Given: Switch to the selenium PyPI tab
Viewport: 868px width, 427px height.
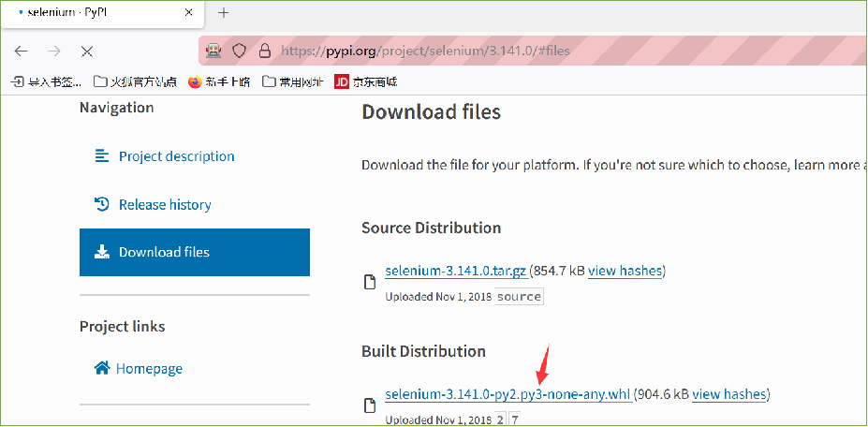Looking at the screenshot, I should click(102, 13).
